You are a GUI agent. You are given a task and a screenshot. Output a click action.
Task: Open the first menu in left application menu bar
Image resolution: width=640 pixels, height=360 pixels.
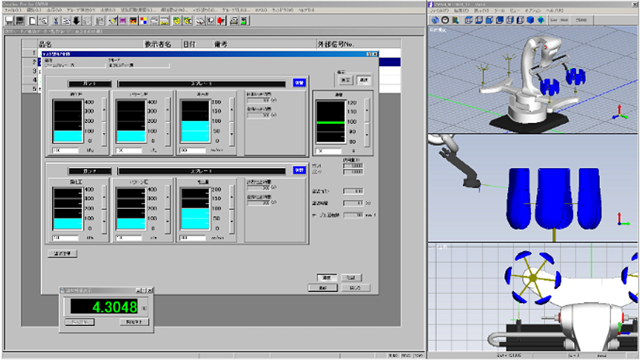(x=13, y=10)
